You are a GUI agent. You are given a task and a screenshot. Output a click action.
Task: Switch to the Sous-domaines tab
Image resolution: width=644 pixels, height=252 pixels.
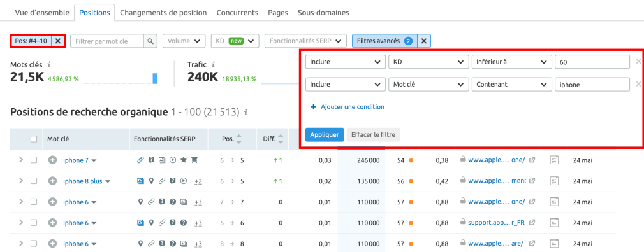pyautogui.click(x=323, y=13)
